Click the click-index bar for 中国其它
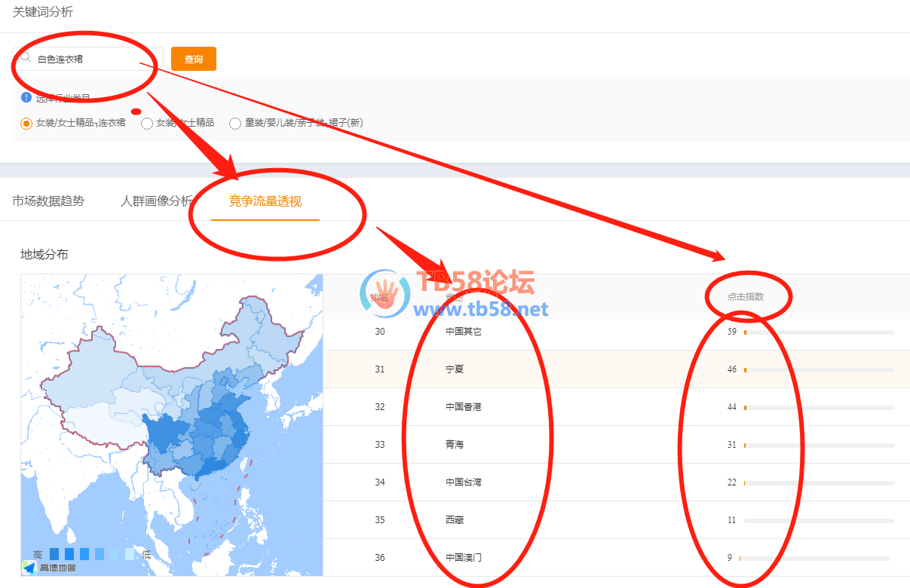910x588 pixels. click(819, 332)
